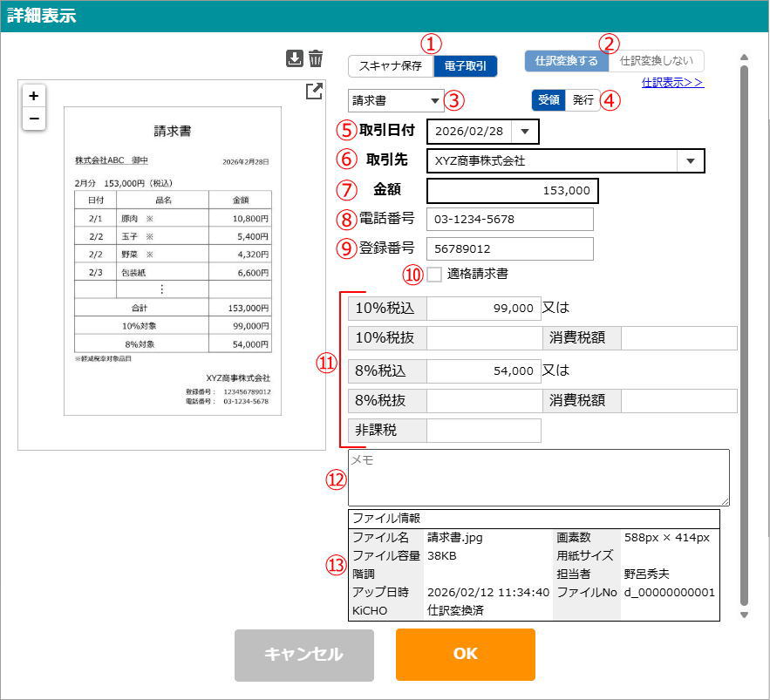Click into the メモ text area
The image size is (770, 700).
(538, 478)
